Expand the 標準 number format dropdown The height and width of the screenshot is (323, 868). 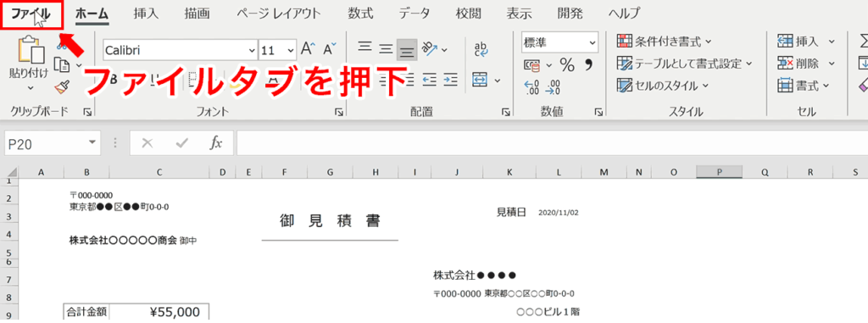coord(593,42)
